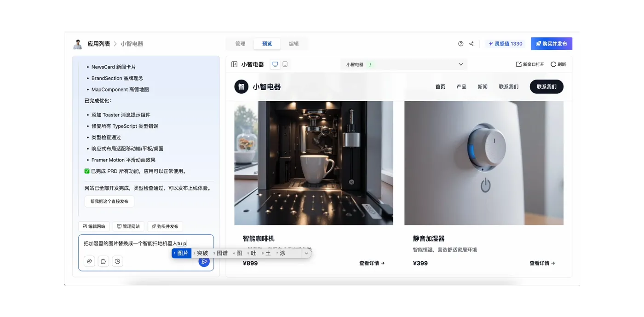Collapse the sidebar panel icon beside 小智电器
This screenshot has width=644, height=317.
pyautogui.click(x=234, y=64)
